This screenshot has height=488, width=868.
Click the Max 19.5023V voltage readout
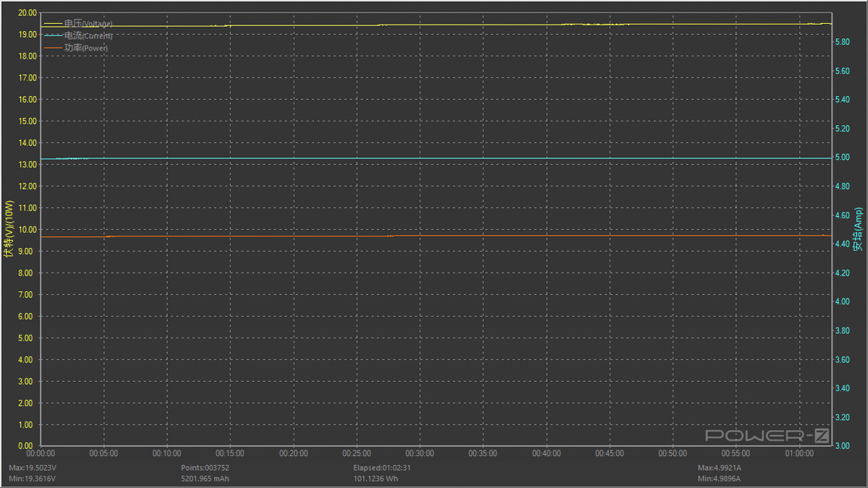[33, 468]
